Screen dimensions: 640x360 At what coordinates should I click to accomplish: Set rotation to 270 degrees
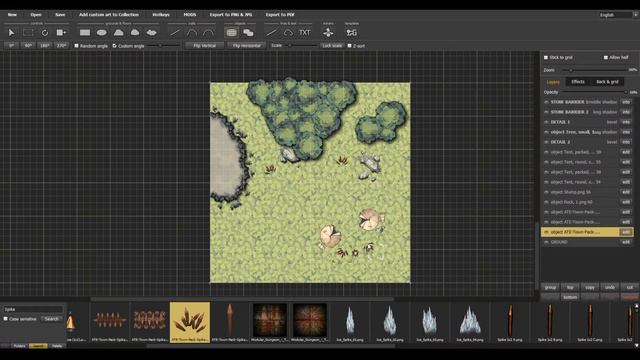(62, 46)
